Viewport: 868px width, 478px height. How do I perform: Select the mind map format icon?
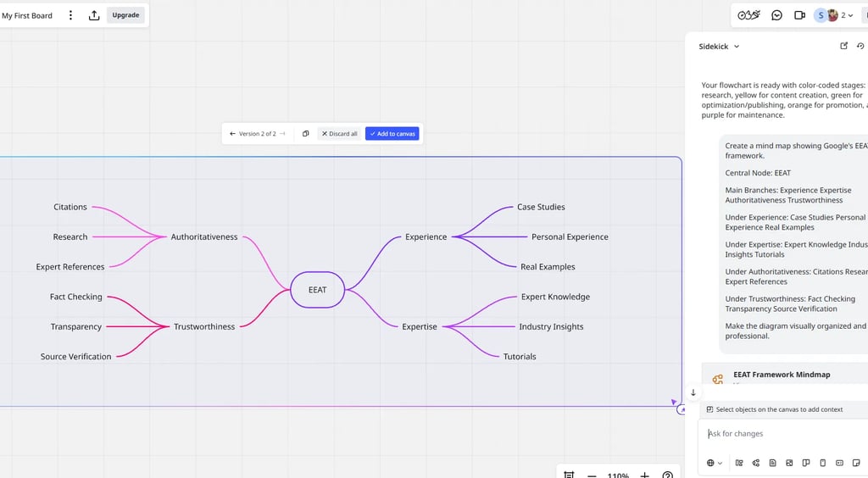[755, 463]
